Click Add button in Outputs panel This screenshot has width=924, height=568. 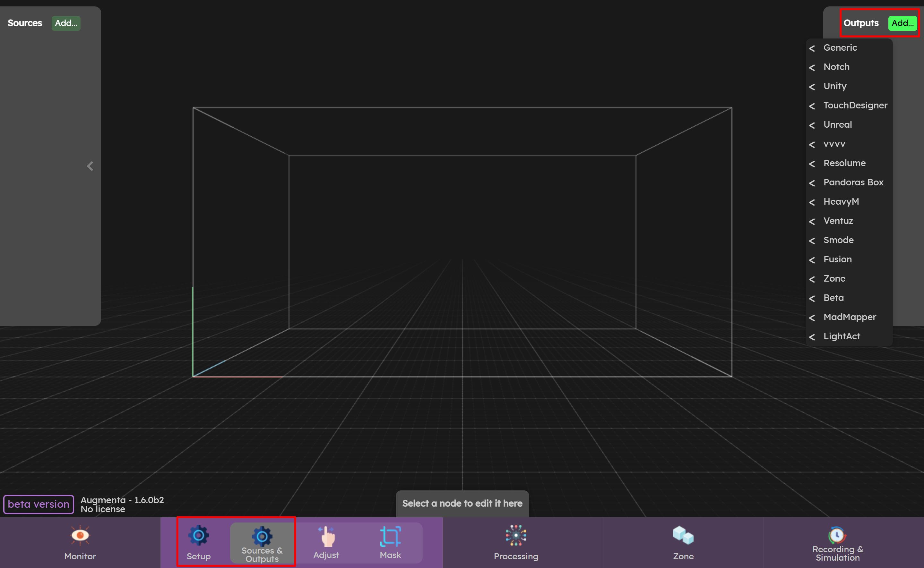[x=902, y=23]
